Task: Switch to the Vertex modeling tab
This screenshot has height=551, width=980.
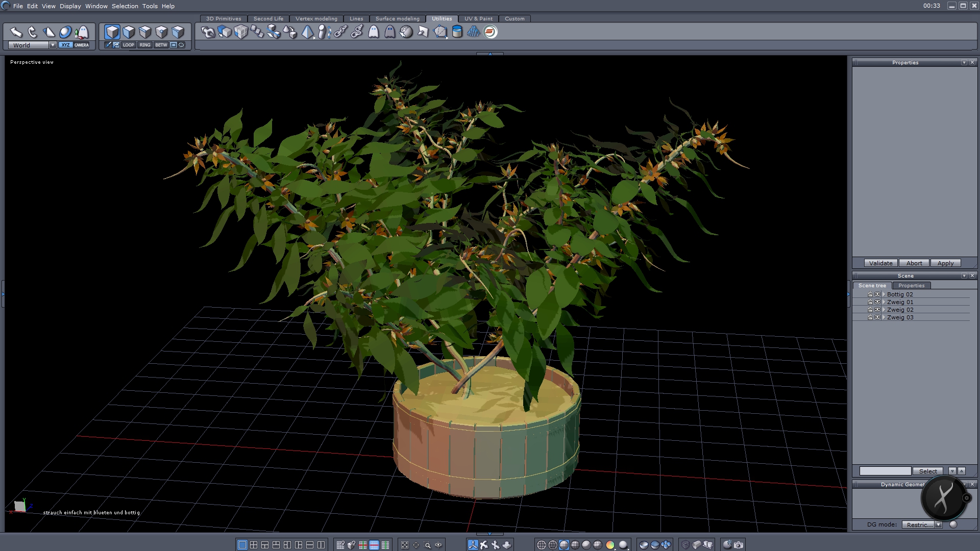Action: tap(316, 19)
